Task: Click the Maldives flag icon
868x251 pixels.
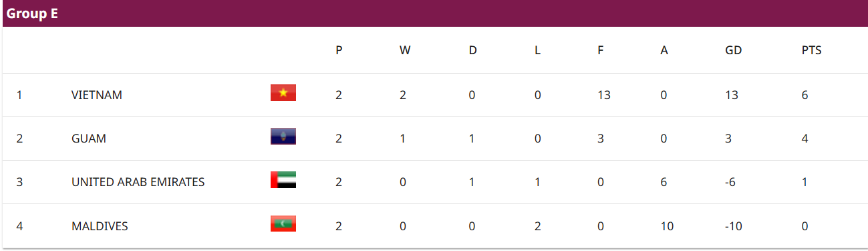Action: [x=283, y=224]
